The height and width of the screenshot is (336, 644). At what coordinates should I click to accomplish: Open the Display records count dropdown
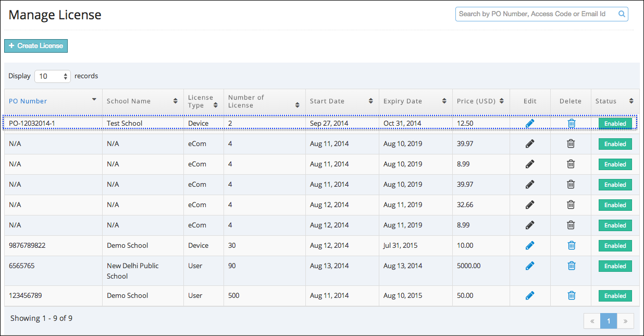(x=53, y=76)
